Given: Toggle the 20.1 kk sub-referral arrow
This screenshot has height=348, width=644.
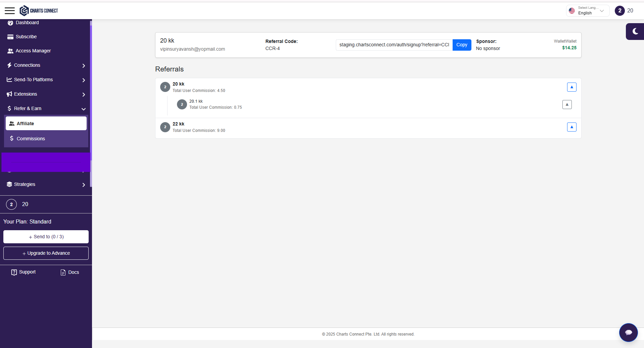Looking at the screenshot, I should [x=567, y=105].
